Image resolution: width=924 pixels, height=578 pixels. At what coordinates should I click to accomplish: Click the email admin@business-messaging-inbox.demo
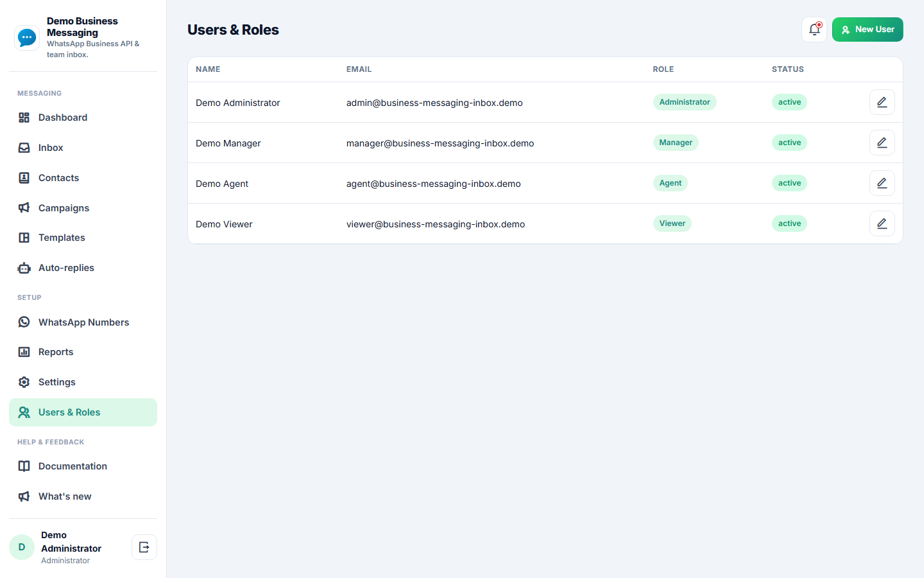pos(434,103)
